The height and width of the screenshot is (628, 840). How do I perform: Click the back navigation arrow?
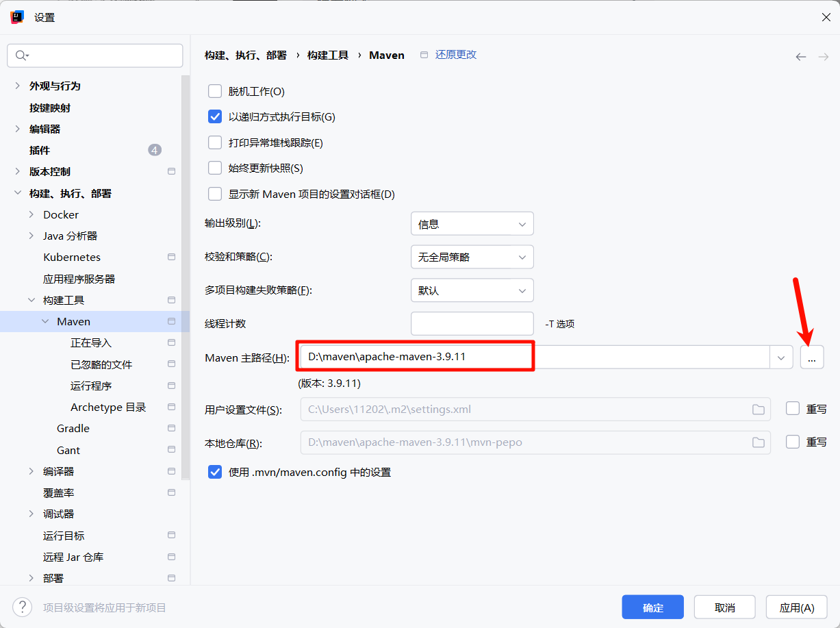tap(801, 57)
